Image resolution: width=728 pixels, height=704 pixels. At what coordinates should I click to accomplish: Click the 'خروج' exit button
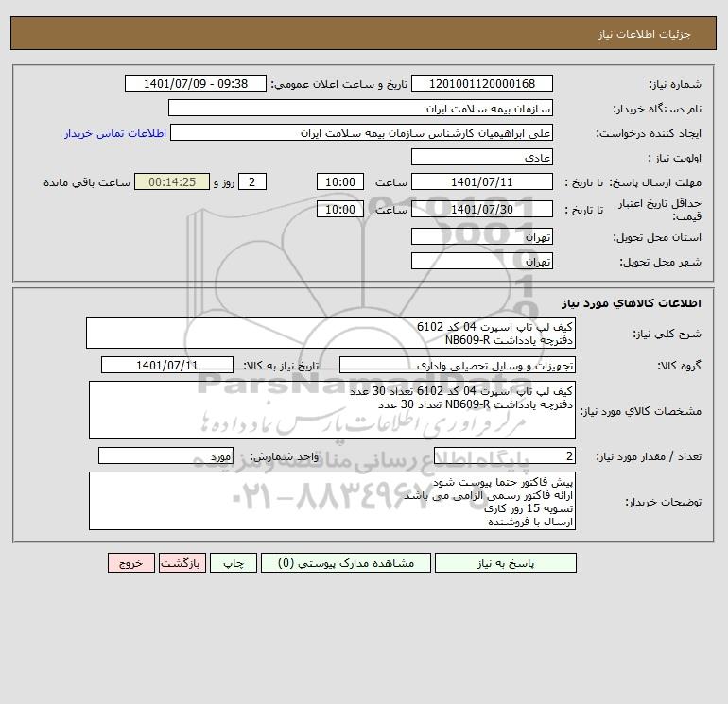(x=130, y=563)
